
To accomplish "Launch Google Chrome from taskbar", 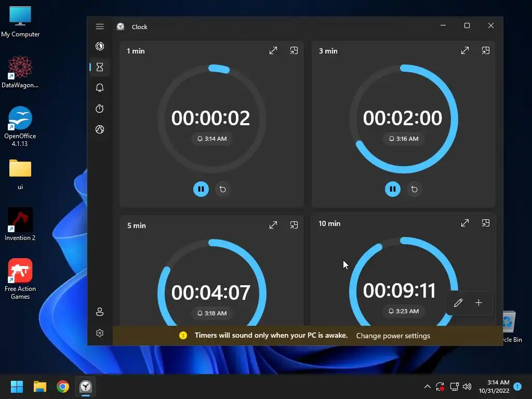I will tap(63, 387).
